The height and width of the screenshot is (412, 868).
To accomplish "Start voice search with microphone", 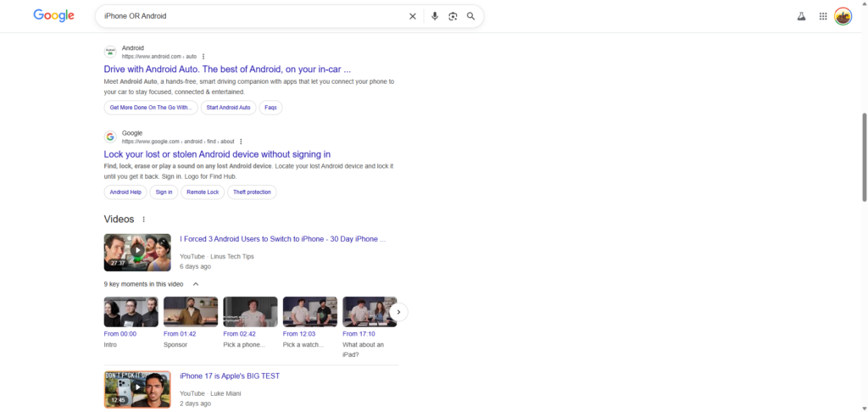I will (x=435, y=16).
